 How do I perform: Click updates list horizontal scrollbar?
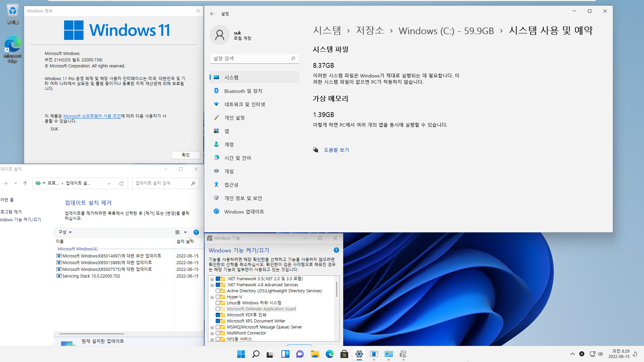(92, 334)
